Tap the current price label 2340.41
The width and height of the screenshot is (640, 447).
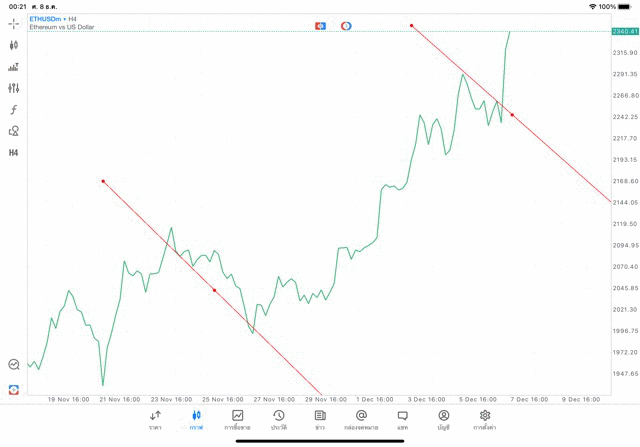625,32
